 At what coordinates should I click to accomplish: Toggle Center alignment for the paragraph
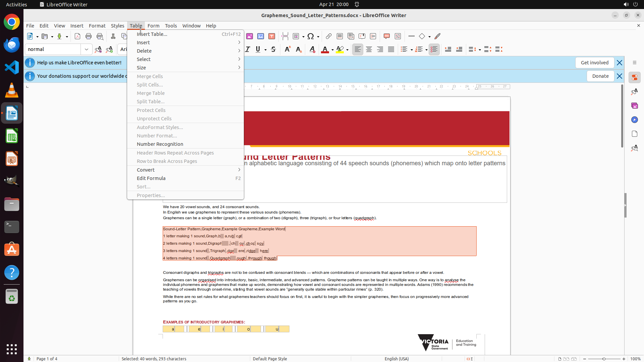[x=369, y=49]
